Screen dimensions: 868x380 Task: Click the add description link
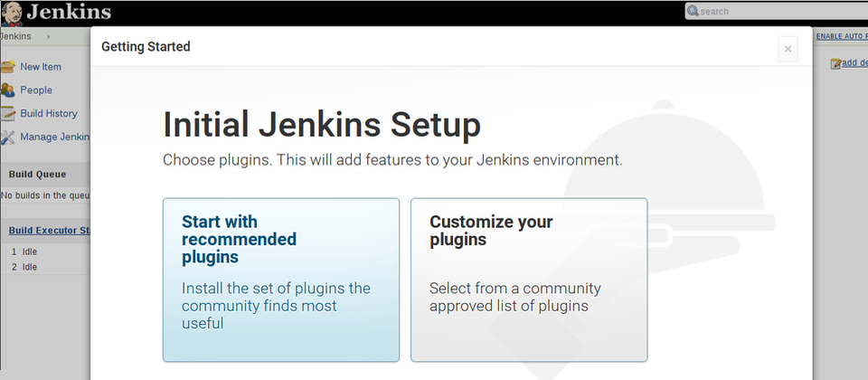click(x=854, y=62)
